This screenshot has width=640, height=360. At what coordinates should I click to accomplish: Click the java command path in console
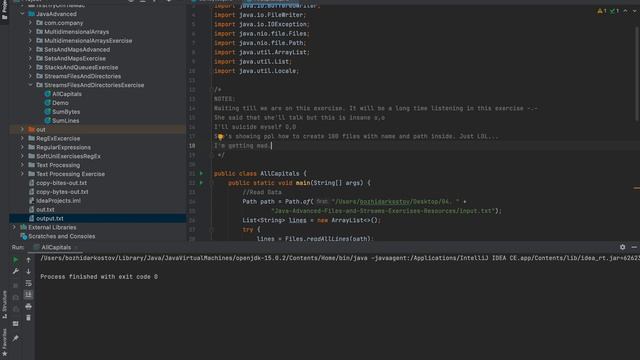(x=204, y=258)
